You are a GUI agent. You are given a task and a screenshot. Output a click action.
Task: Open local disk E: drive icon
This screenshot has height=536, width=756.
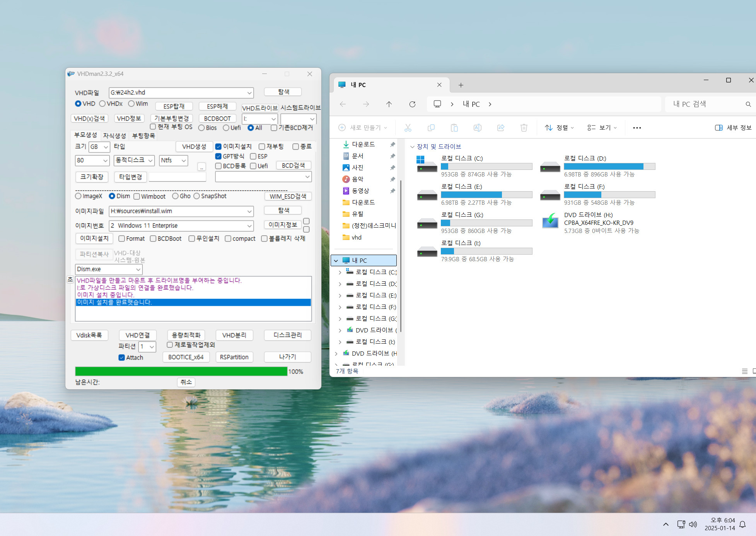[427, 195]
